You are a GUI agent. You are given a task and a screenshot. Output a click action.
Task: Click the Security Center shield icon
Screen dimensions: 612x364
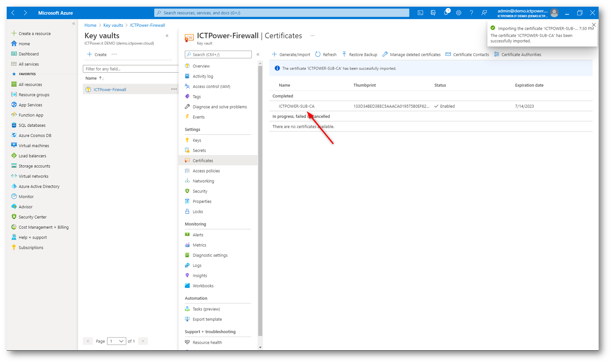point(14,217)
